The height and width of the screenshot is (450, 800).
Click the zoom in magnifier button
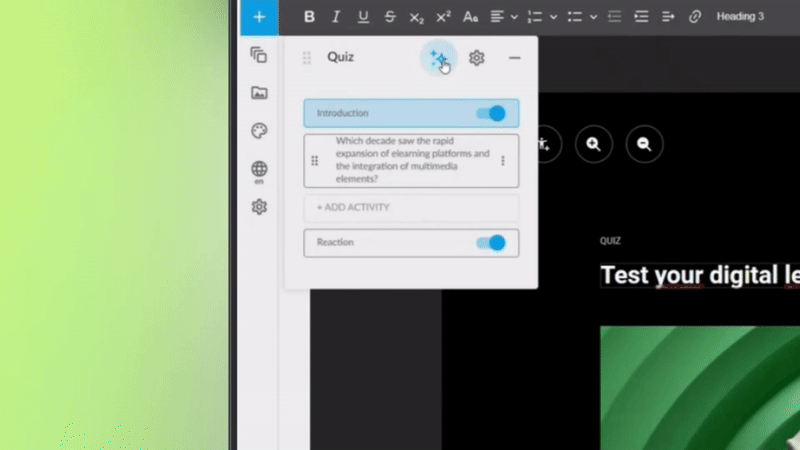pos(594,144)
